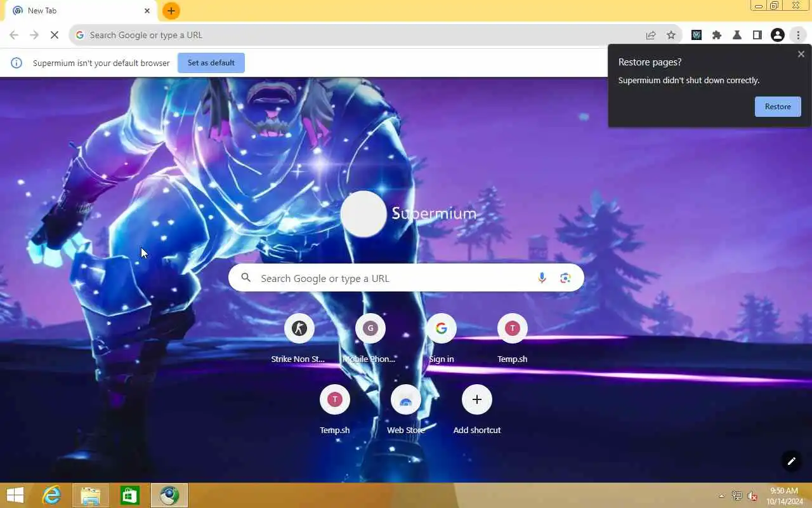This screenshot has height=508, width=812.
Task: Open the Windows Start button
Action: tap(15, 495)
